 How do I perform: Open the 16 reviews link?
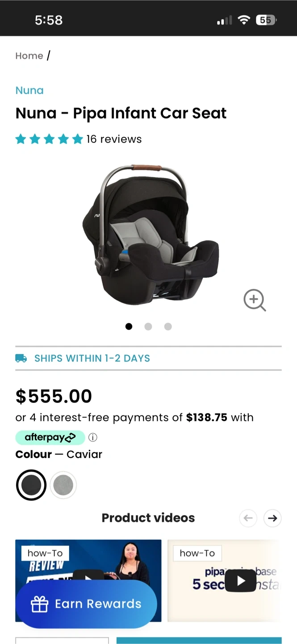(114, 139)
